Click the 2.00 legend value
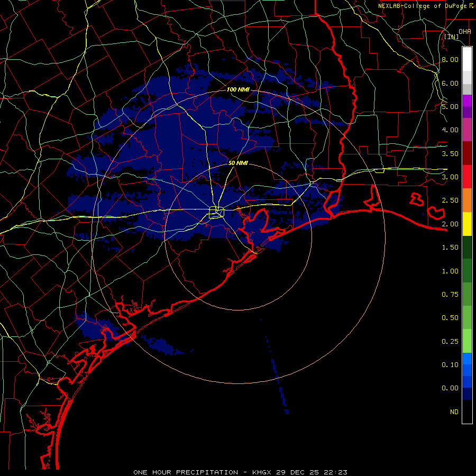The image size is (476, 476). point(450,224)
